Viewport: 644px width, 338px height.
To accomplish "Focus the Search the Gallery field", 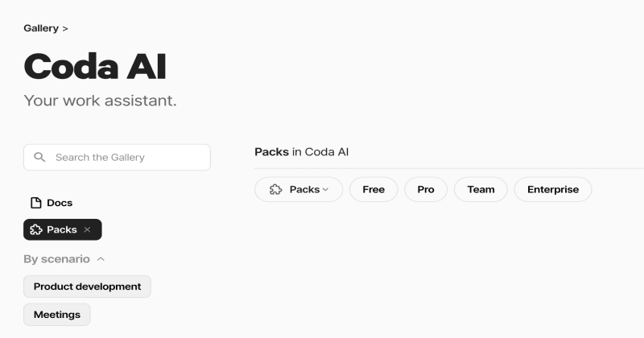I will (125, 157).
